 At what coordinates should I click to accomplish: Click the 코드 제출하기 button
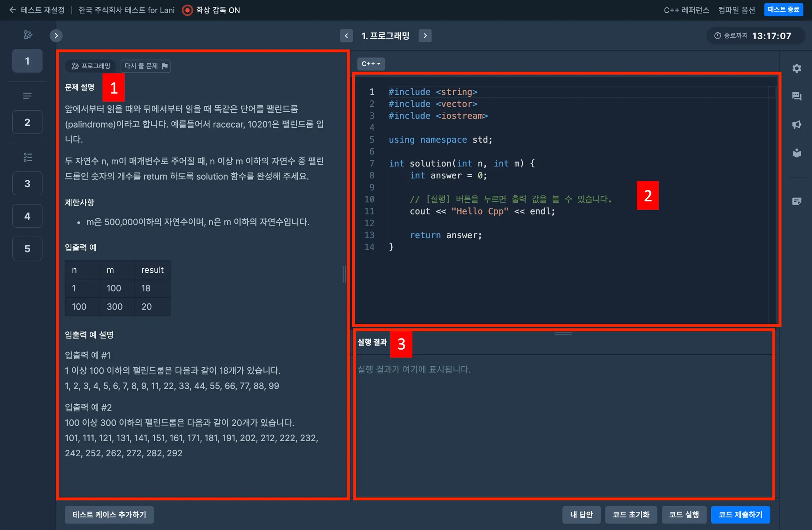pyautogui.click(x=740, y=515)
